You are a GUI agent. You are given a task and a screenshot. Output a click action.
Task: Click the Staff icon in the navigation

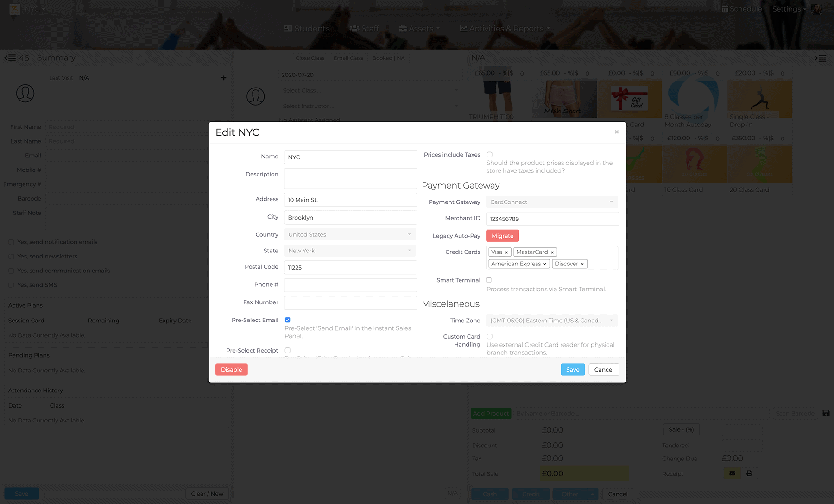[354, 28]
